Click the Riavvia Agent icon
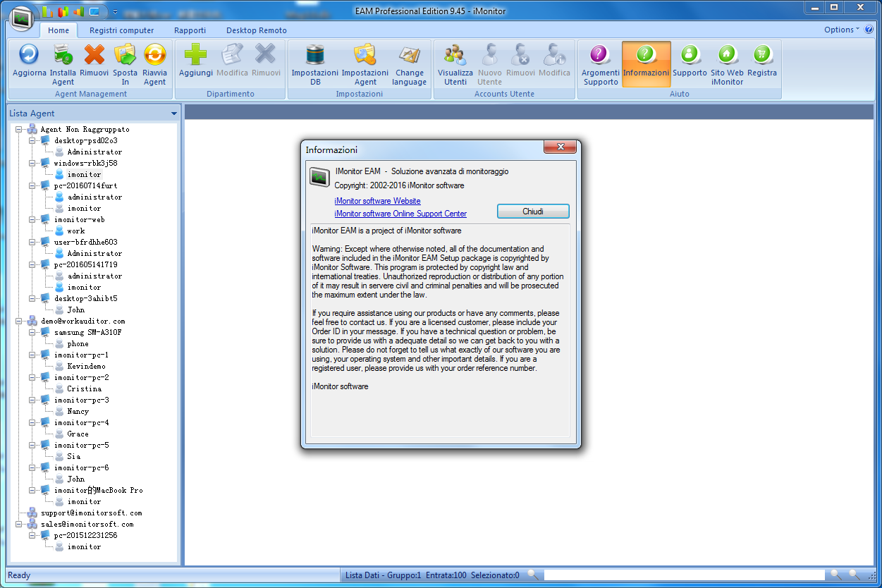The width and height of the screenshot is (882, 588). tap(154, 55)
